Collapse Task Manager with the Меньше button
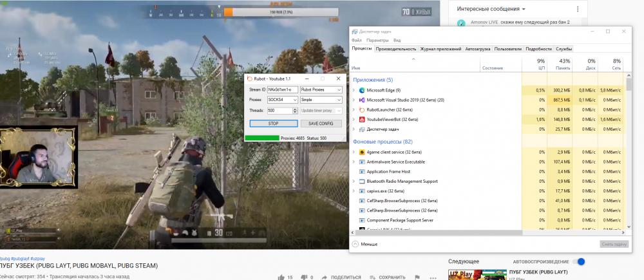The width and height of the screenshot is (644, 280). (x=365, y=245)
